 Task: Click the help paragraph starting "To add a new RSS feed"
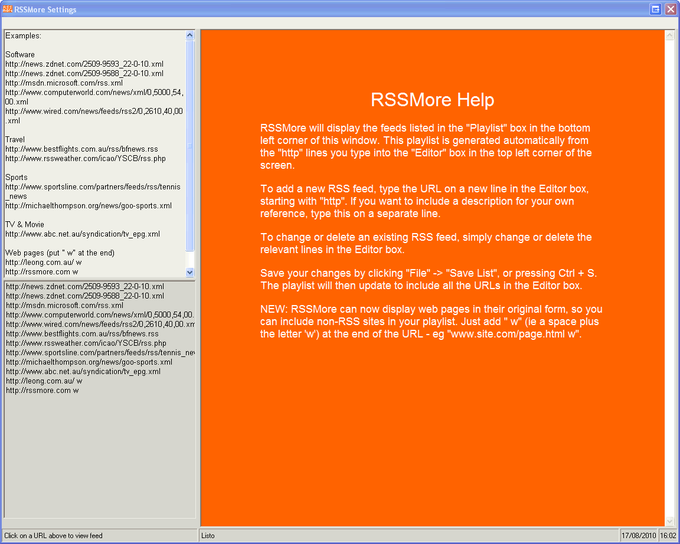click(425, 201)
